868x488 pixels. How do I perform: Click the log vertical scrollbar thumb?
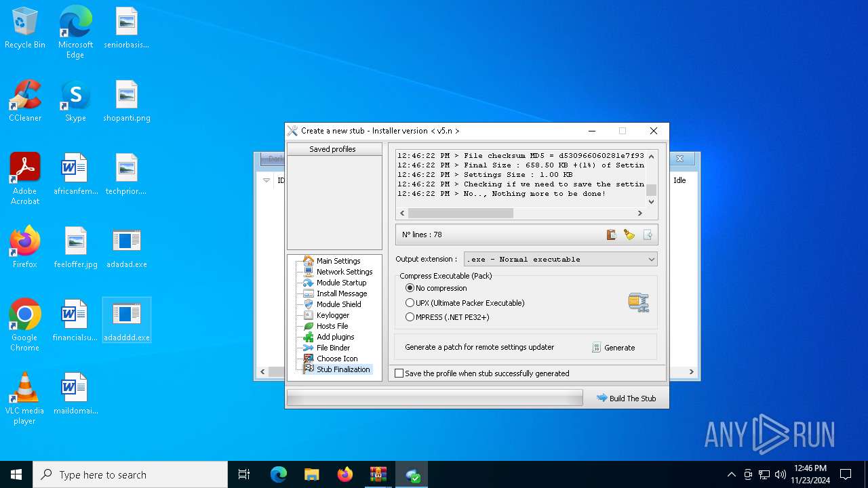(x=651, y=190)
